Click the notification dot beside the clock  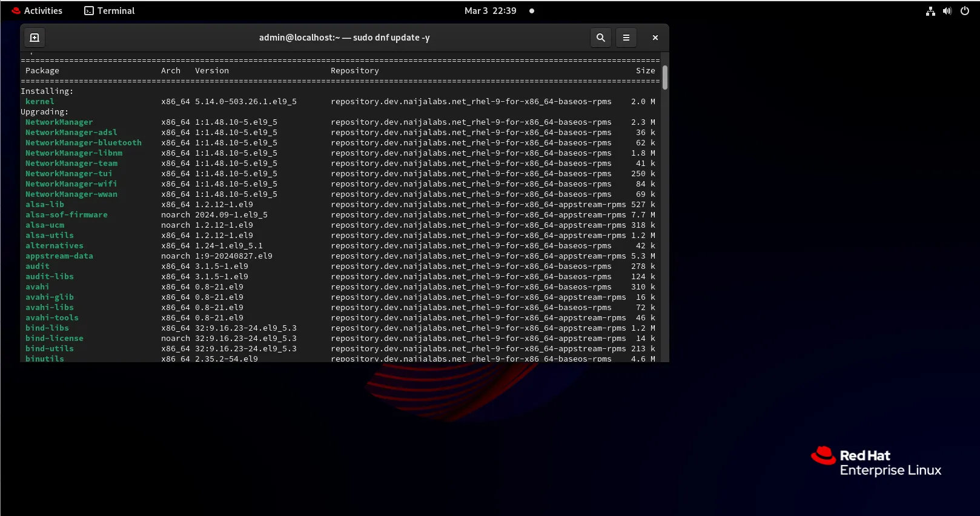point(532,11)
